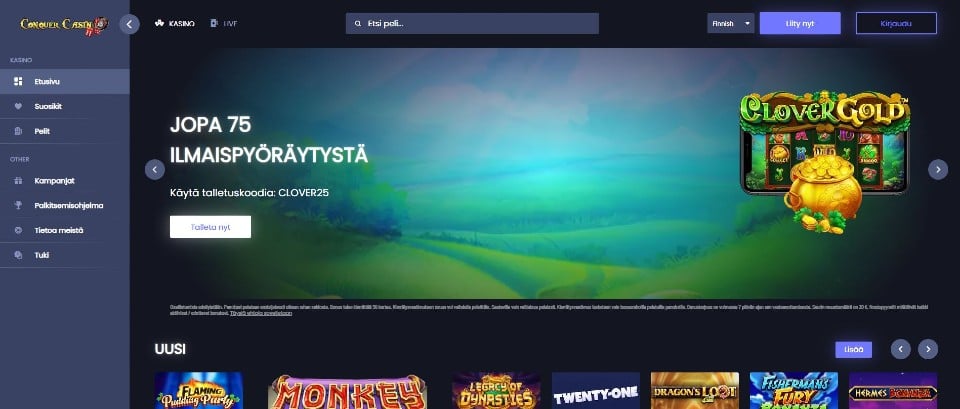Click the Pelit cards icon
The width and height of the screenshot is (960, 409).
pos(18,131)
